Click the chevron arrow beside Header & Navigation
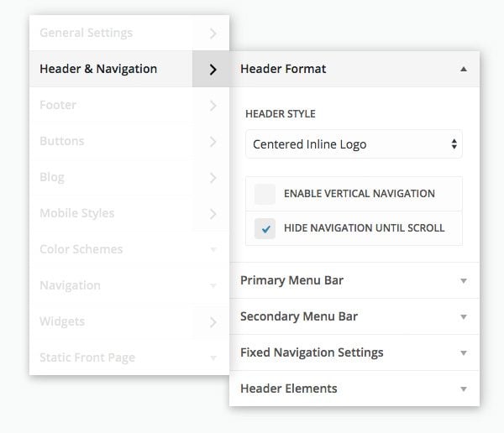This screenshot has width=504, height=433. 213,70
